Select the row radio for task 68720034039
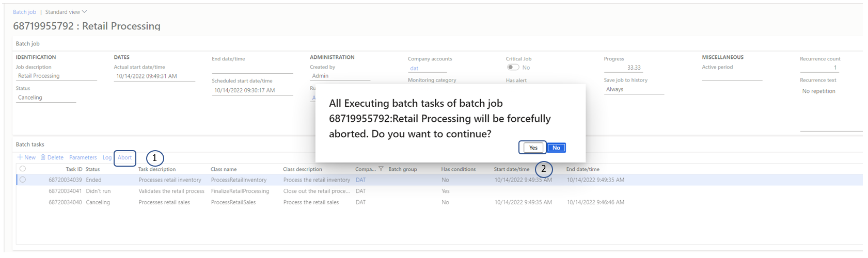 coord(23,180)
